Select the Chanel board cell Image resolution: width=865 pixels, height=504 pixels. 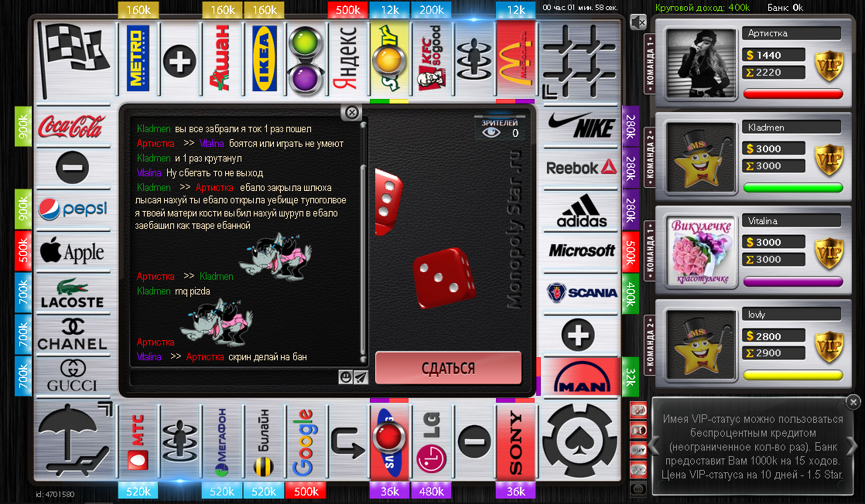72,335
